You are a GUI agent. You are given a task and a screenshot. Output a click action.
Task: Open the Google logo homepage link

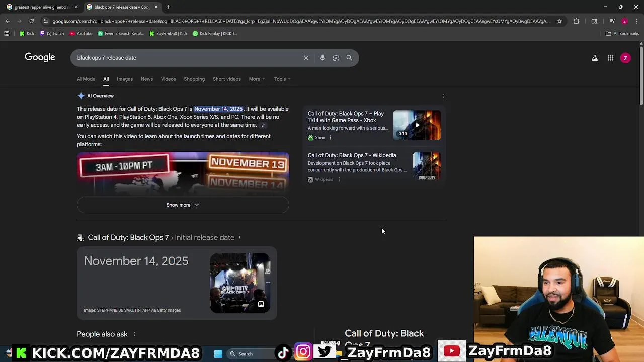40,57
